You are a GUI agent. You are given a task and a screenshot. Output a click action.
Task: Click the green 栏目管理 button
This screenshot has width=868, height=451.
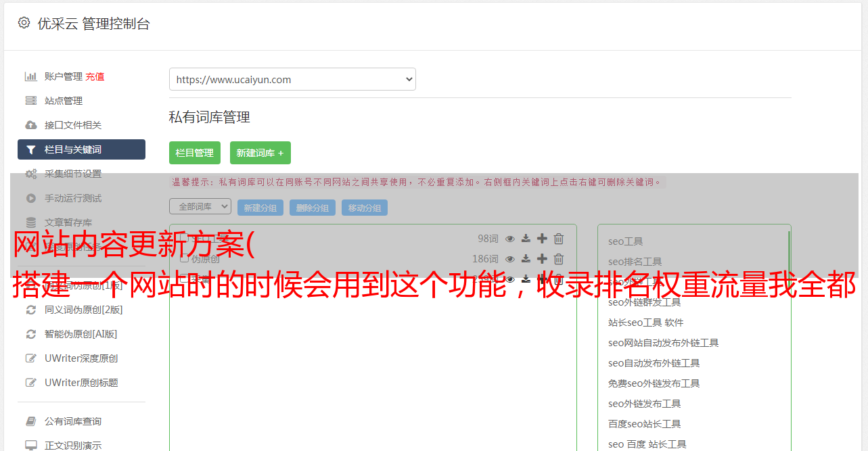195,153
